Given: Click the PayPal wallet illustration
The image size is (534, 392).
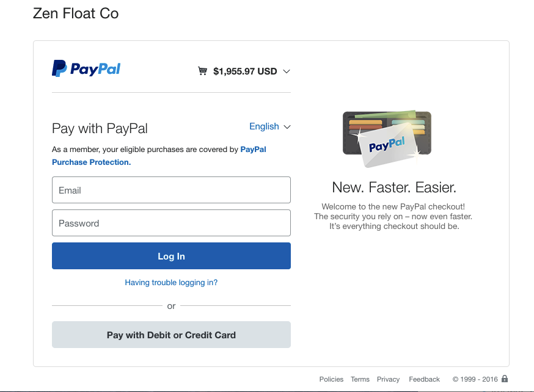Looking at the screenshot, I should pos(387,139).
